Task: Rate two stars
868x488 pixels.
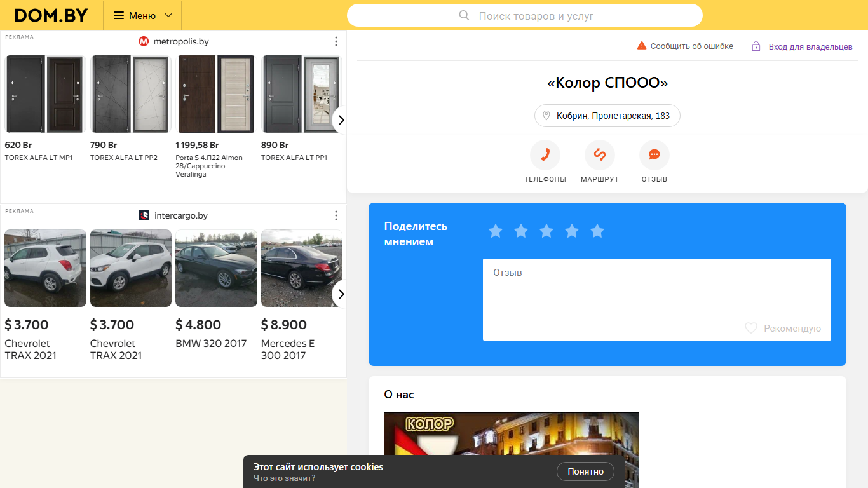Action: 521,231
